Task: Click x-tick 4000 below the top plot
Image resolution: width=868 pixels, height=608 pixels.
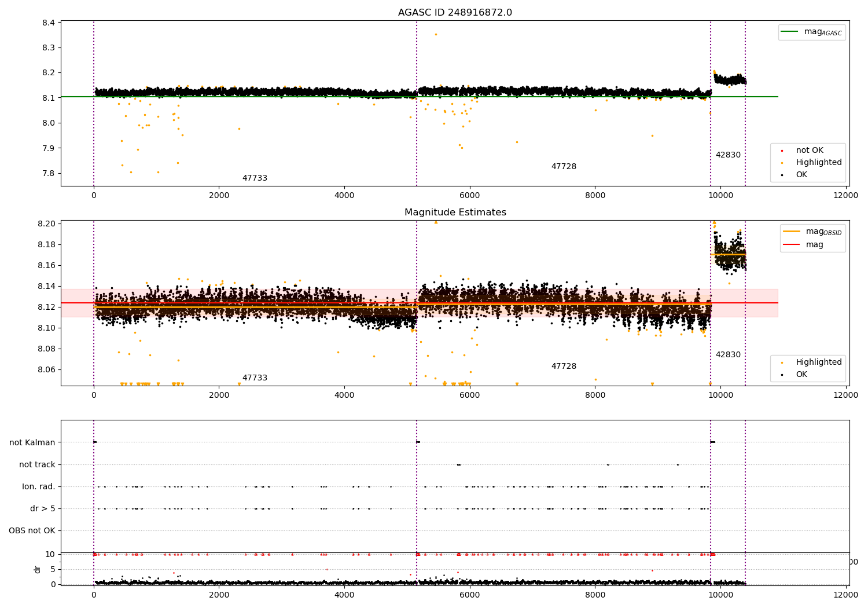Action: (344, 196)
